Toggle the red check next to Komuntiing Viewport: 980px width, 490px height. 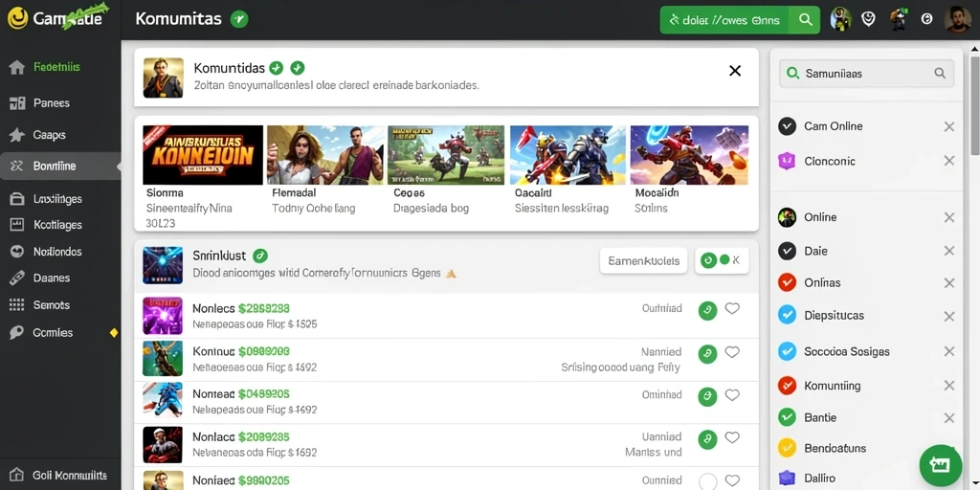pos(787,386)
